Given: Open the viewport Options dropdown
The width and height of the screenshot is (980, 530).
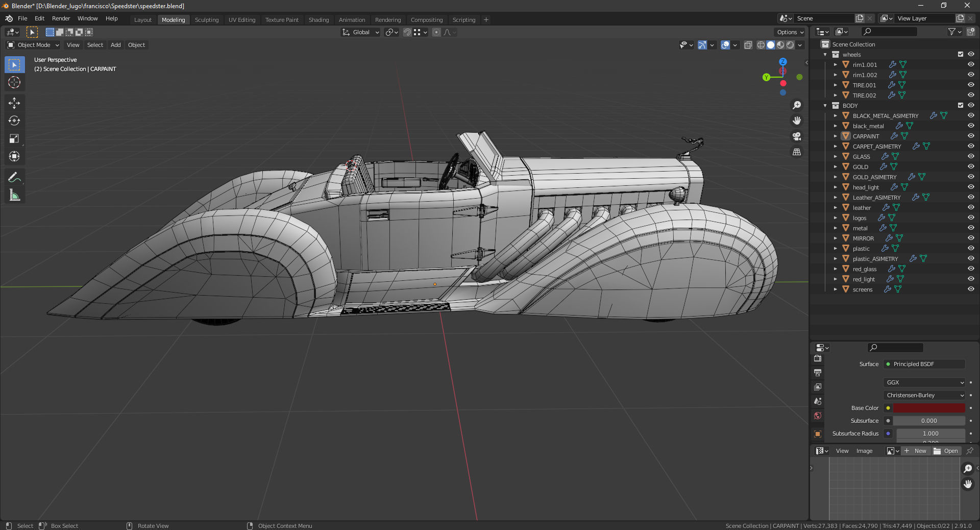Looking at the screenshot, I should [x=790, y=32].
